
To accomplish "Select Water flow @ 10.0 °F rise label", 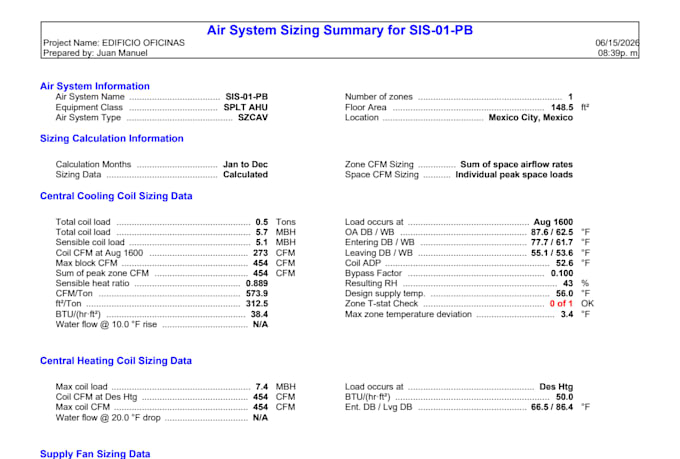I will point(106,325).
